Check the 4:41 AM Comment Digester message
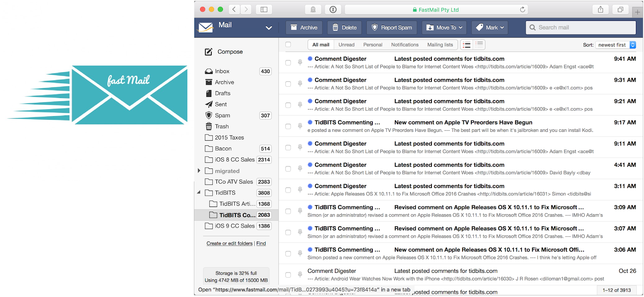The image size is (644, 297). [x=288, y=169]
